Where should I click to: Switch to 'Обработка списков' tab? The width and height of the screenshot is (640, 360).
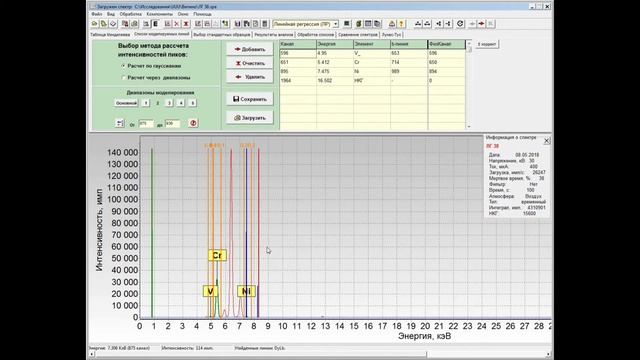coord(316,35)
